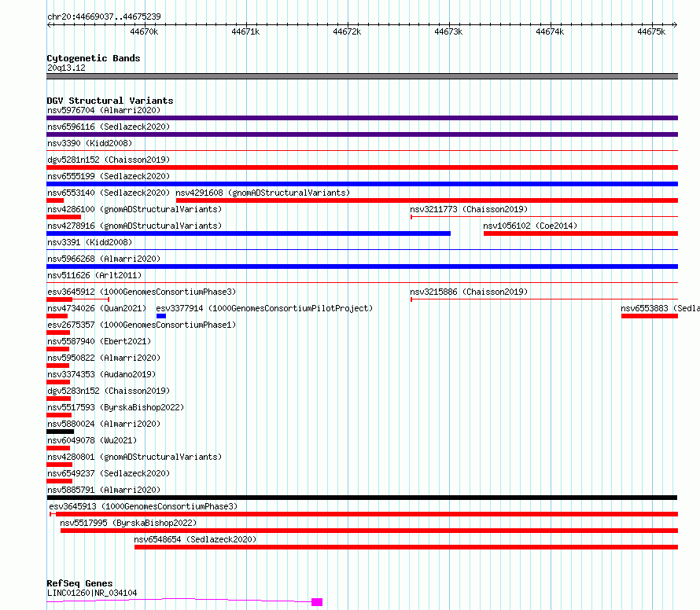The image size is (700, 610).
Task: Click the nsv6553883 variant label
Action: click(660, 308)
